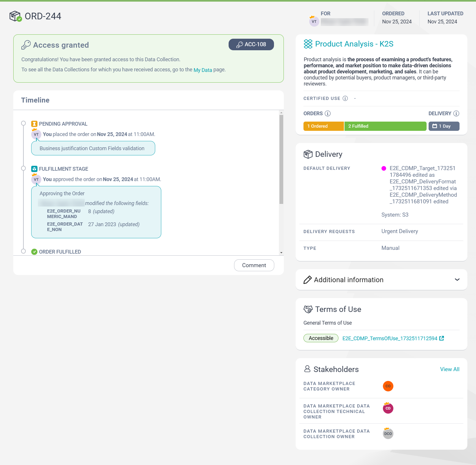Screen dimensions: 476x465
Task: Click the E2E_ORDER_DATE_NON field name
Action: [65, 227]
